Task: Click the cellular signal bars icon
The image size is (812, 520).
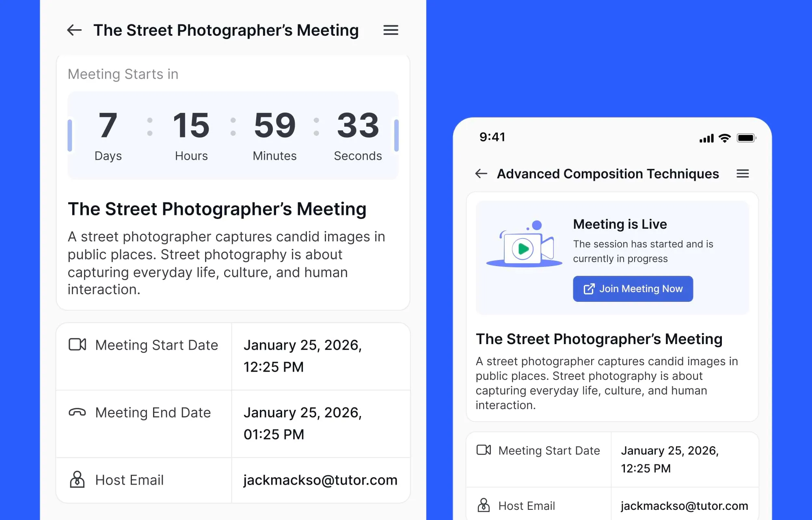Action: (x=706, y=139)
